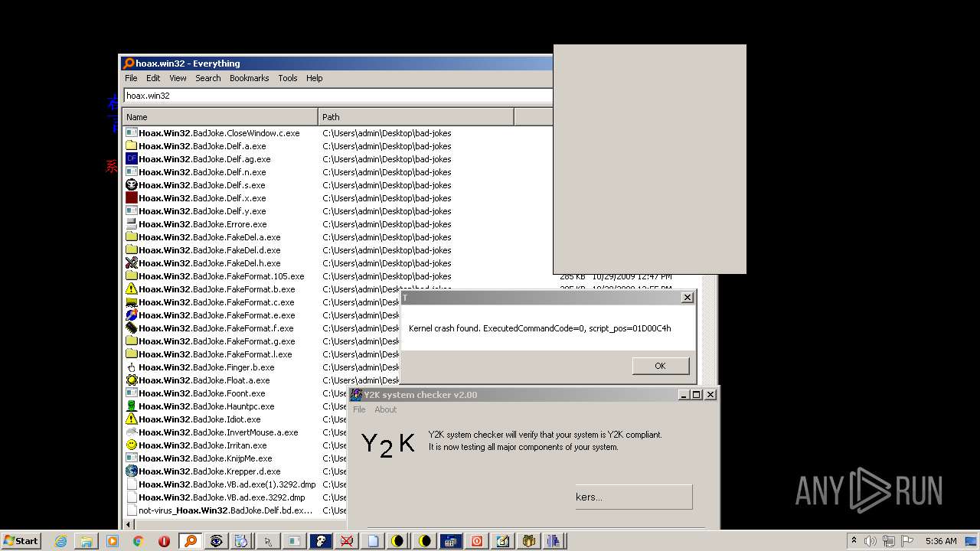
Task: Click the green icon of BadJoke.Hauntpc.exe
Action: pyautogui.click(x=131, y=406)
